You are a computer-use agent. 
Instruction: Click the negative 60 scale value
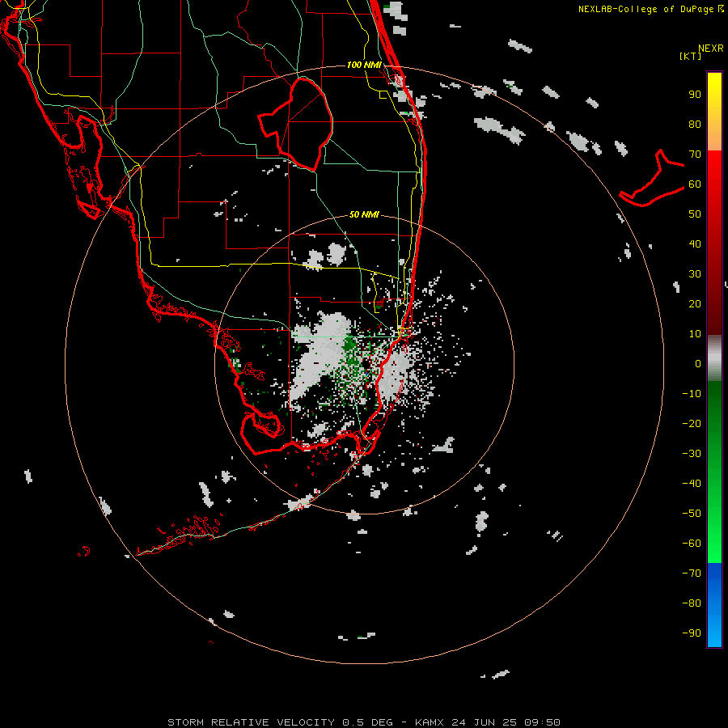point(692,544)
